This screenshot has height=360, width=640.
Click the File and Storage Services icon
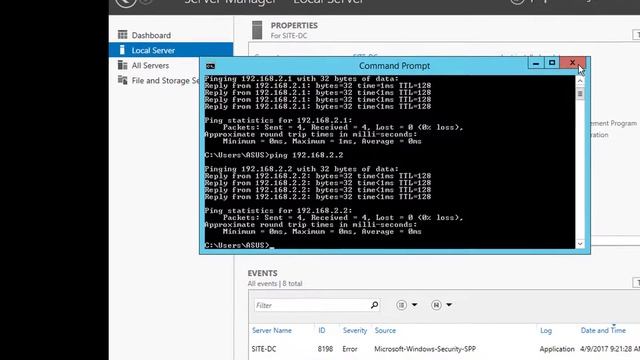[x=122, y=80]
